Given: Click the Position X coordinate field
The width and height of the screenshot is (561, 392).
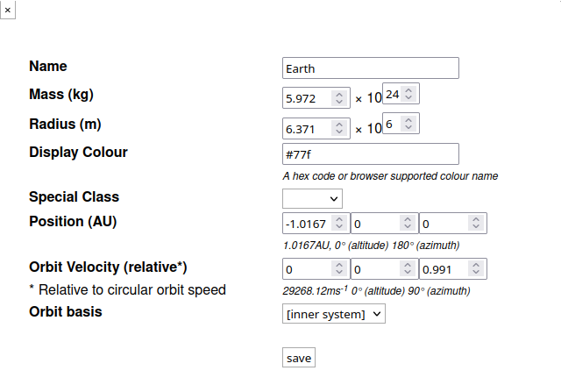Looking at the screenshot, I should [x=306, y=223].
